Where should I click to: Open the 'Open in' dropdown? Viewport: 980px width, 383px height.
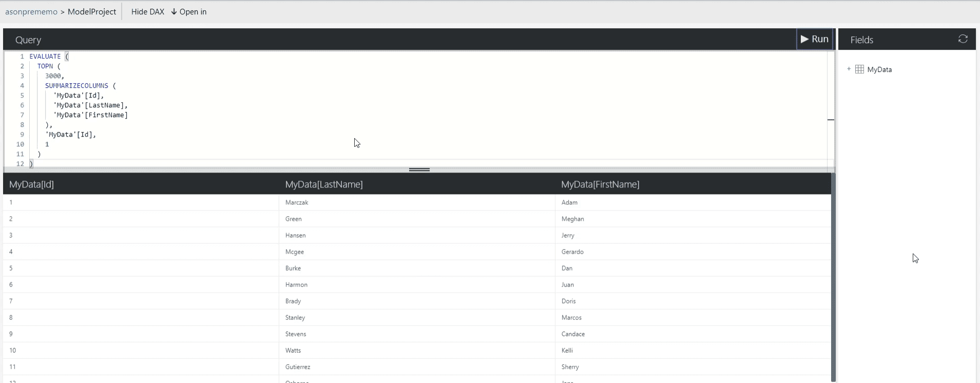[x=189, y=12]
